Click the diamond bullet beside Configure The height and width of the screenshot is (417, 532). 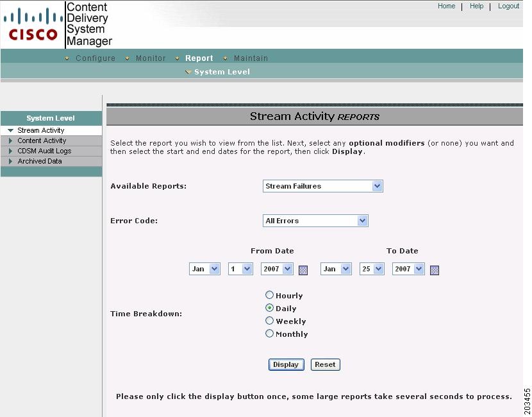click(67, 58)
